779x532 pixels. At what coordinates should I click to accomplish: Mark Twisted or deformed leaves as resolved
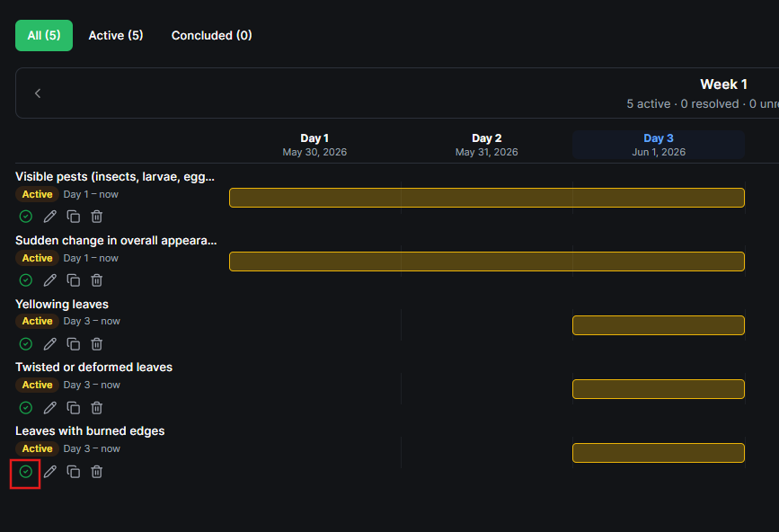pyautogui.click(x=26, y=408)
